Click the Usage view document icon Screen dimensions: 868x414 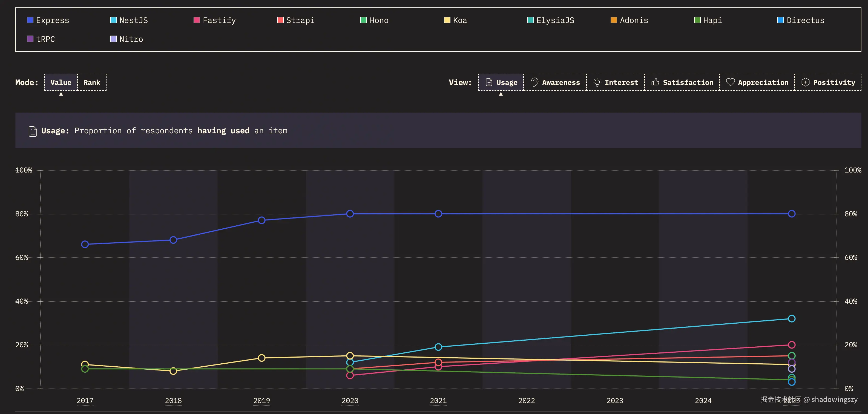pyautogui.click(x=488, y=82)
